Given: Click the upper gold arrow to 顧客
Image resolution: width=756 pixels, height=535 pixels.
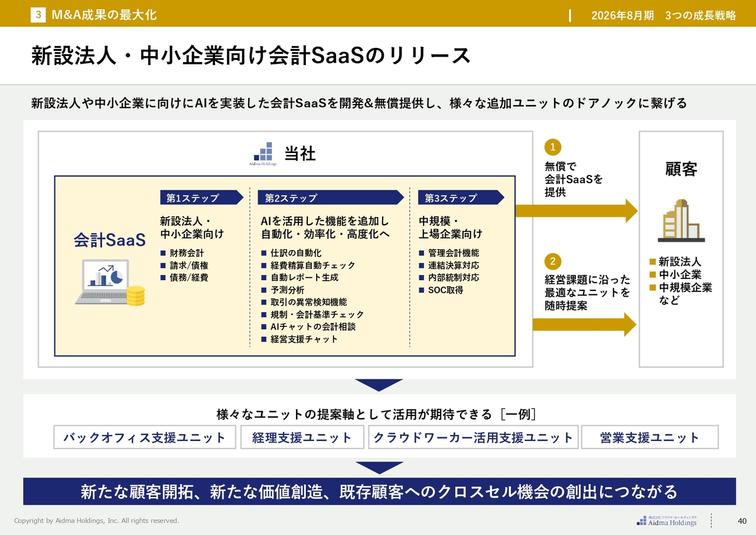Looking at the screenshot, I should click(x=576, y=211).
